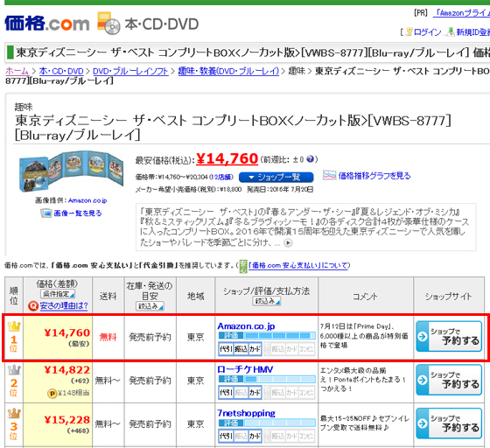
Task: Click the カード payment icon in ローチケHMV row
Action: 255,392
